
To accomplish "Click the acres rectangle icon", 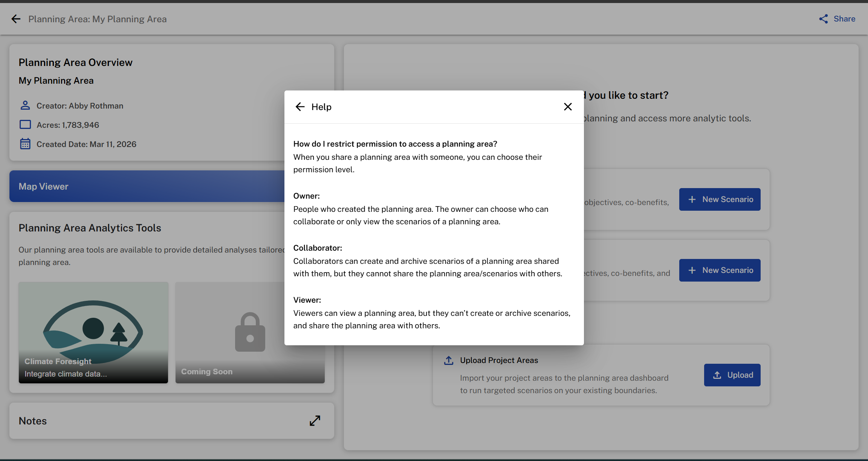I will coord(25,125).
